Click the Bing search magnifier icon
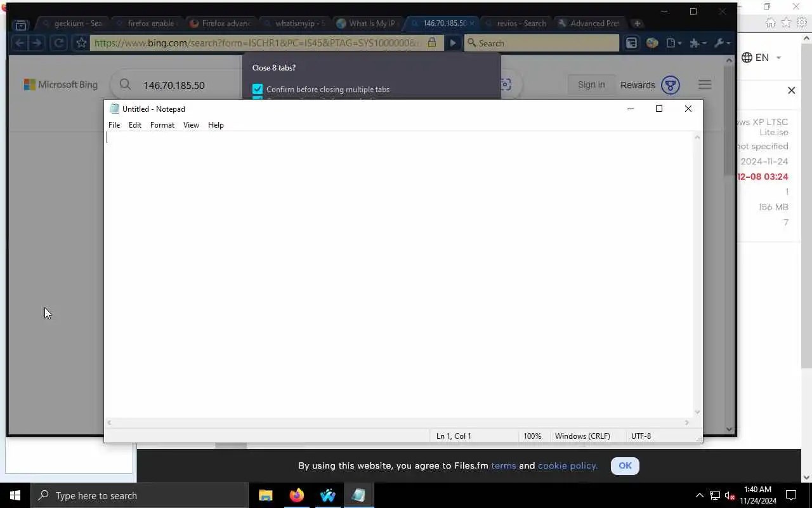This screenshot has height=508, width=812. tap(125, 84)
